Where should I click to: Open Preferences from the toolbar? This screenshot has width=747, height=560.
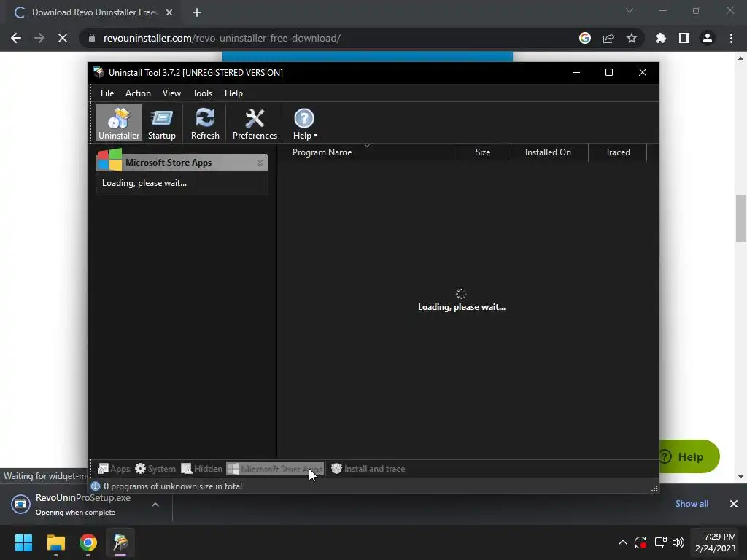click(255, 123)
